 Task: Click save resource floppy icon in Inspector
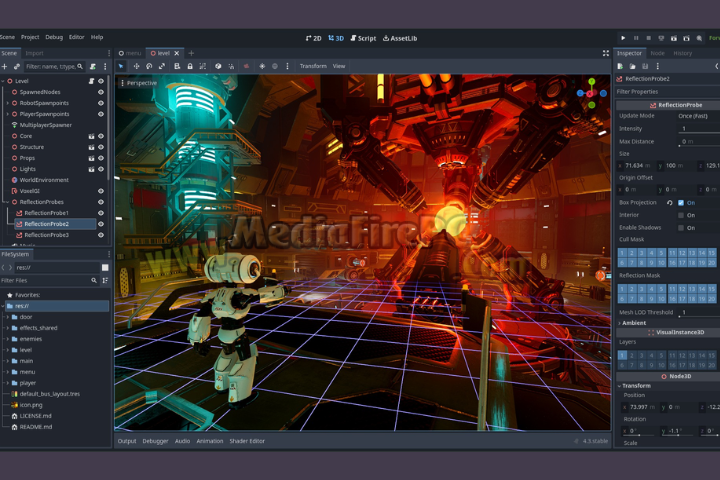(645, 66)
